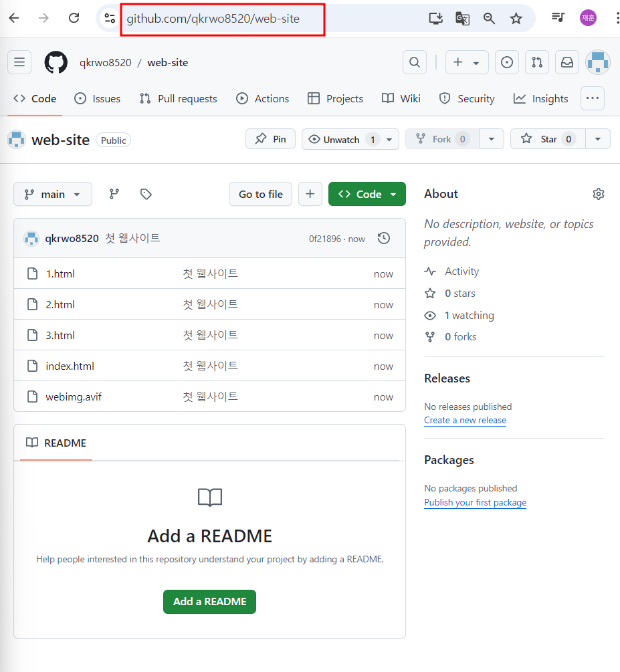Open the index.html file

(x=70, y=366)
